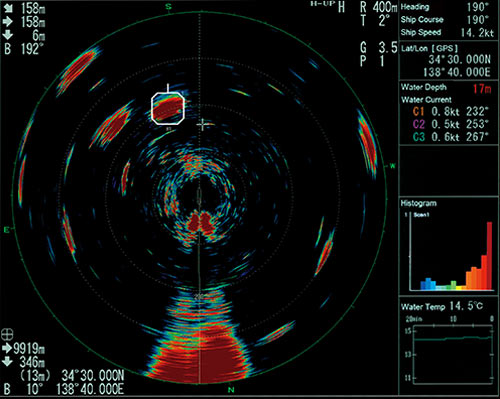Click the Histogram panel title
500x399 pixels.
coord(419,203)
